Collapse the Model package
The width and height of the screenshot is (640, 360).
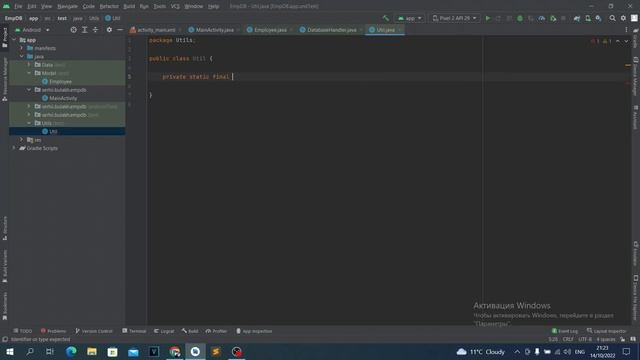click(29, 73)
